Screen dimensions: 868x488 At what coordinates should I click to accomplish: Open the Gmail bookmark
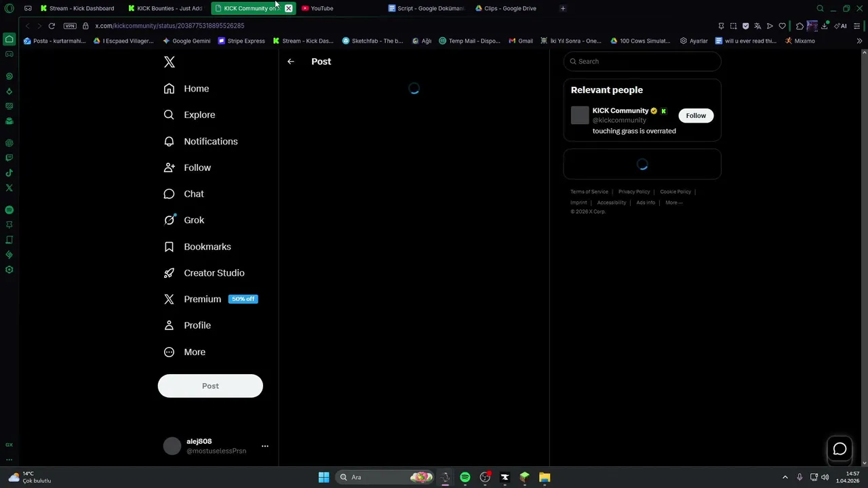[x=521, y=41]
